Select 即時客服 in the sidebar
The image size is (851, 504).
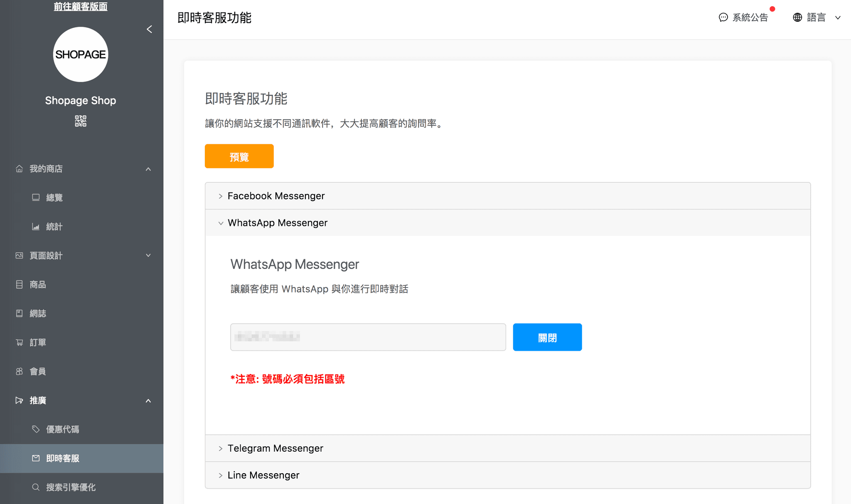pos(81,458)
